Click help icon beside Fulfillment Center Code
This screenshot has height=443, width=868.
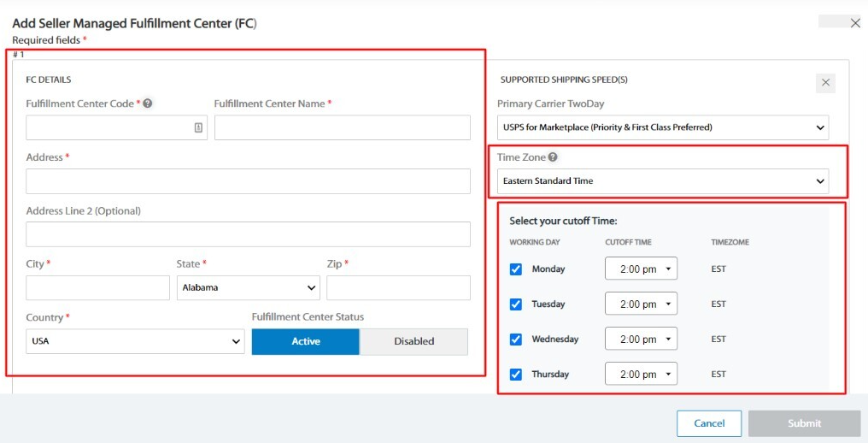(x=147, y=103)
